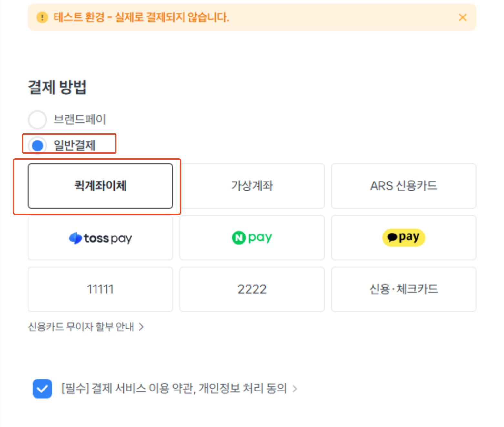Choose 가상계좌 payment method
This screenshot has width=504, height=427.
point(252,186)
